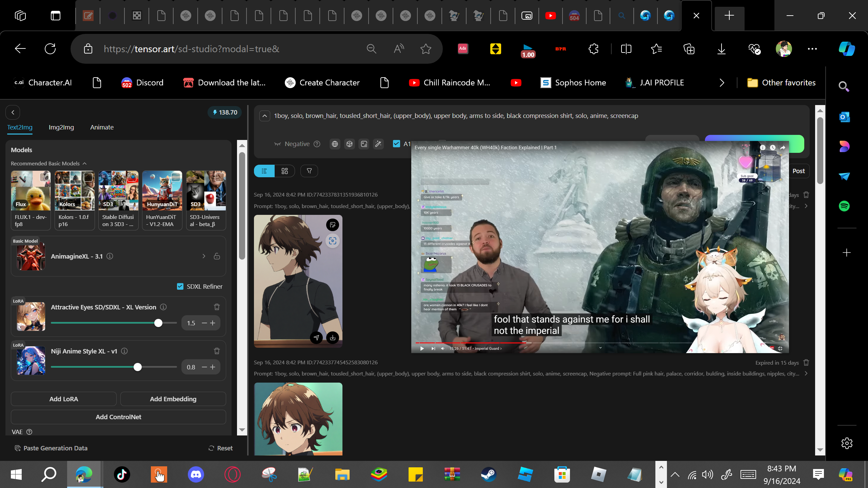Open the Windows Start menu
Viewport: 868px width, 488px height.
pos(16,474)
